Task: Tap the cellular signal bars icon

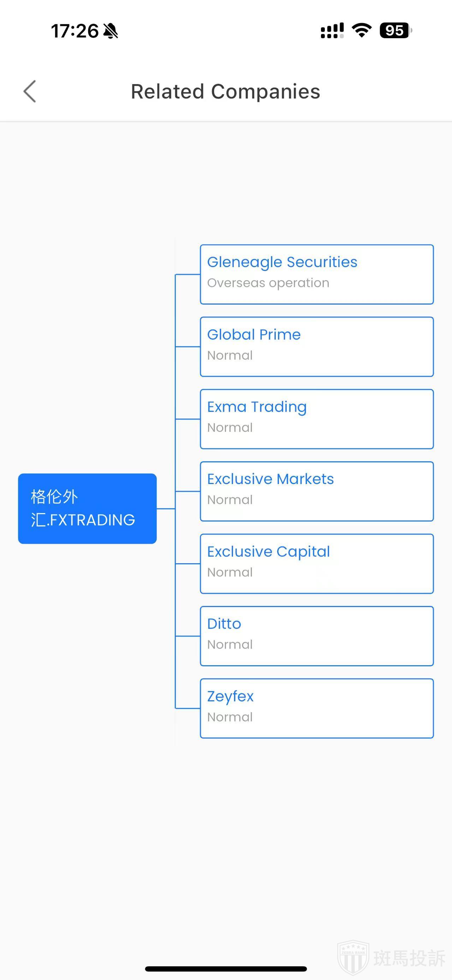Action: click(332, 30)
